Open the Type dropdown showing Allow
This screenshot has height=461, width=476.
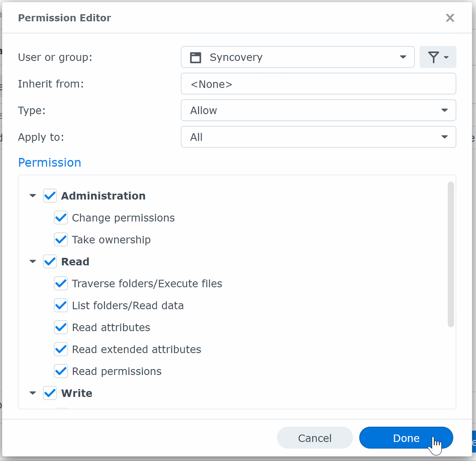pyautogui.click(x=444, y=110)
